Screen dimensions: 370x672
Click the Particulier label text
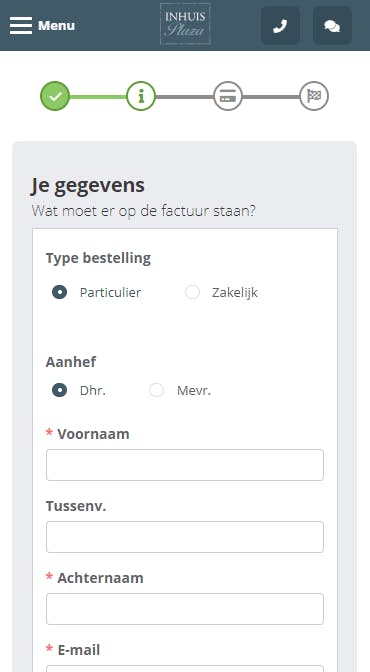pyautogui.click(x=110, y=293)
